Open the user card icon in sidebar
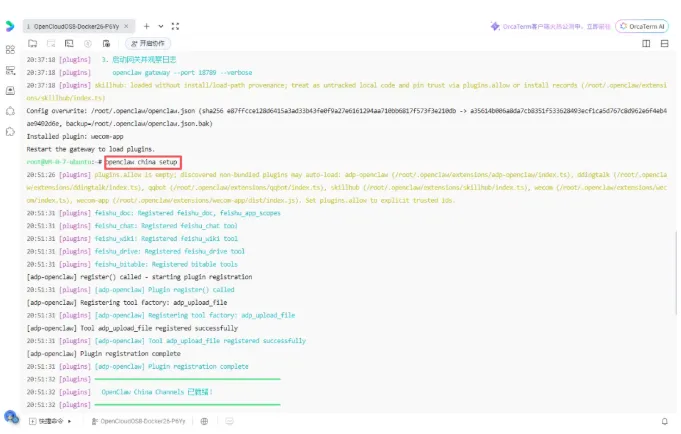 pos(10,90)
